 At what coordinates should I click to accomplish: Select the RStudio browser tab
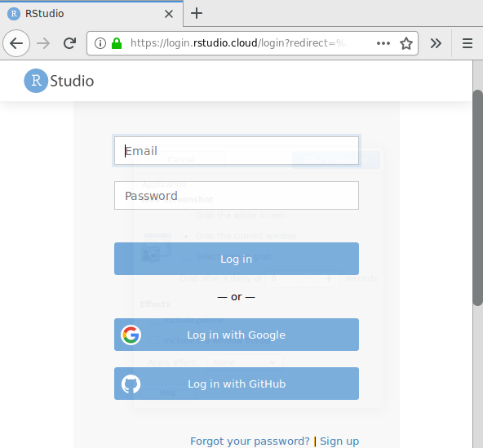(x=91, y=14)
